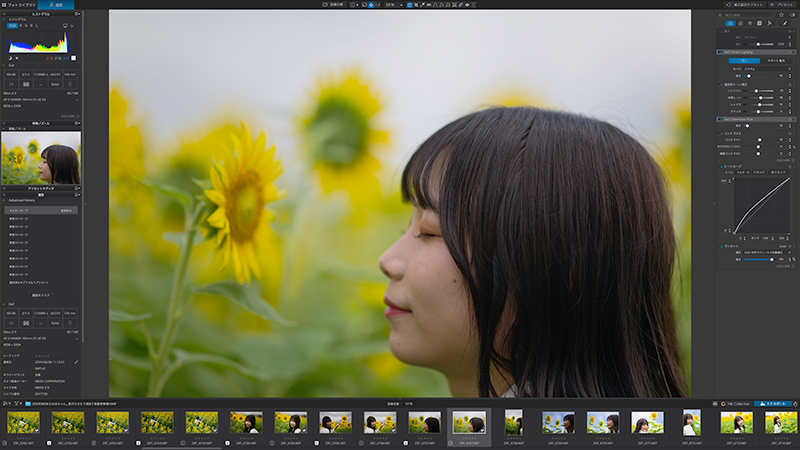
Task: Click the Export button in filmstrip bar
Action: (x=773, y=404)
